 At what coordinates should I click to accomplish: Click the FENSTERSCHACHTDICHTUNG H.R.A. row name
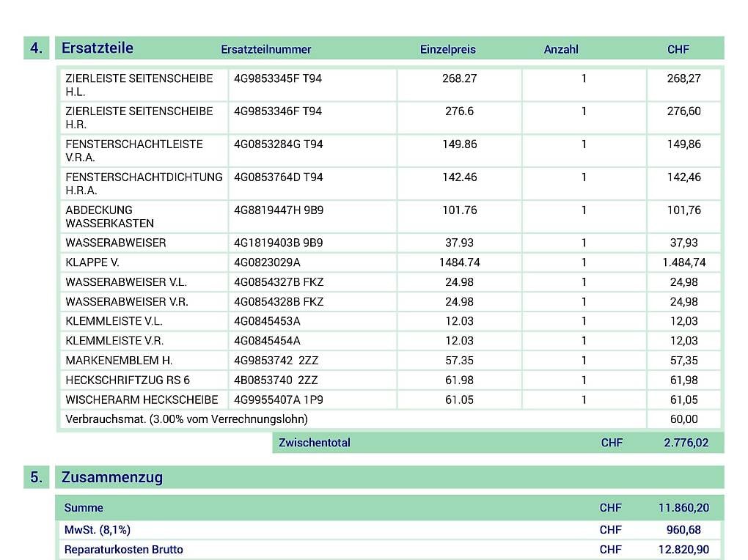(144, 184)
